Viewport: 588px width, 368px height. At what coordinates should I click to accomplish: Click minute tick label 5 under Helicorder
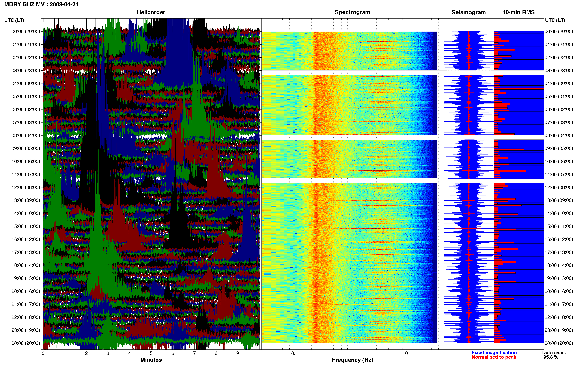click(151, 353)
